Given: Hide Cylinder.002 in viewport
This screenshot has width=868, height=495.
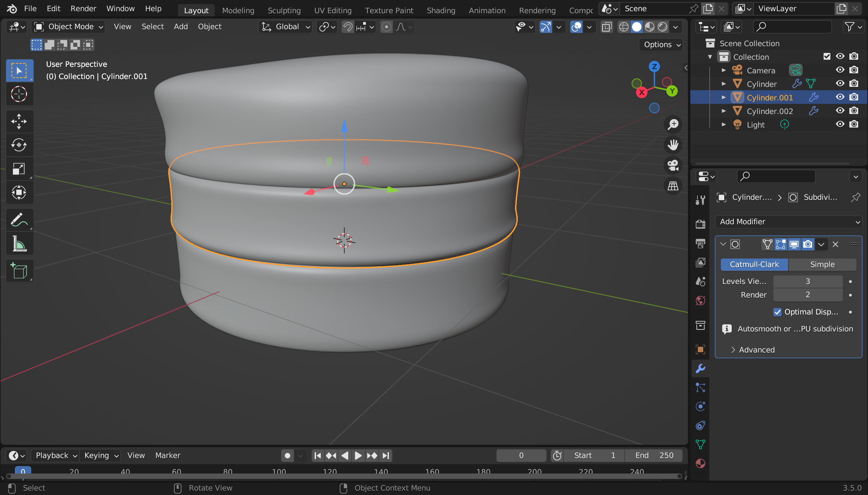Looking at the screenshot, I should [840, 111].
